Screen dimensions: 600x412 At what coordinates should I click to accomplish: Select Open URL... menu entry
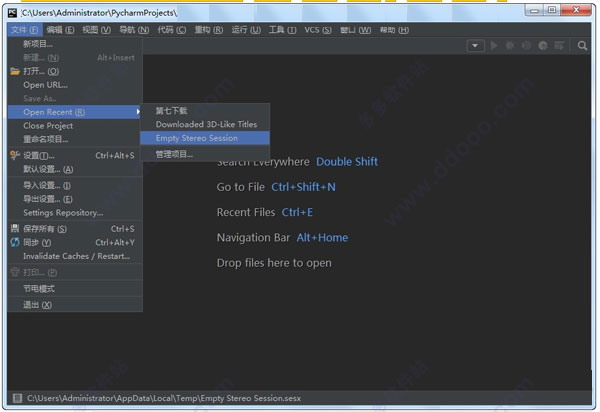point(75,85)
